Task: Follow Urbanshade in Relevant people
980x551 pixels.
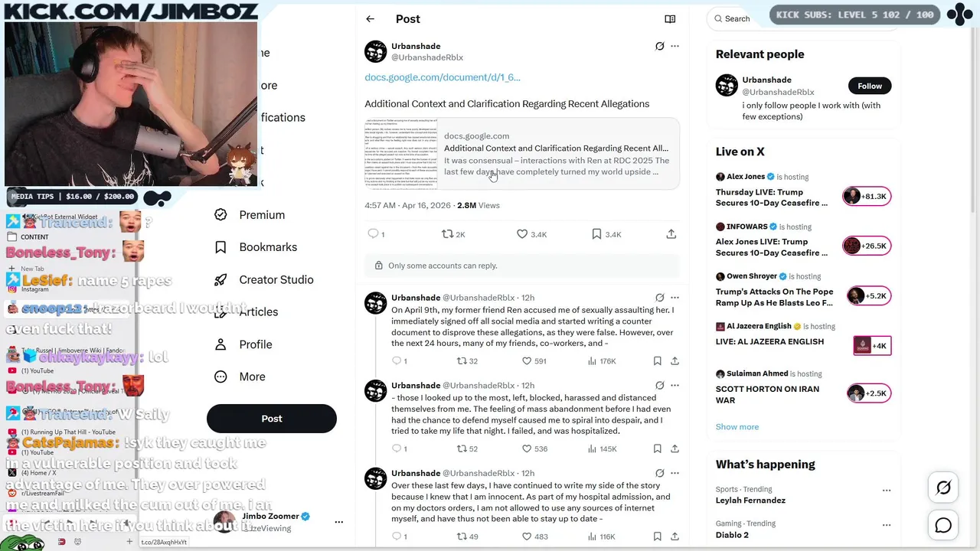Action: pyautogui.click(x=870, y=86)
